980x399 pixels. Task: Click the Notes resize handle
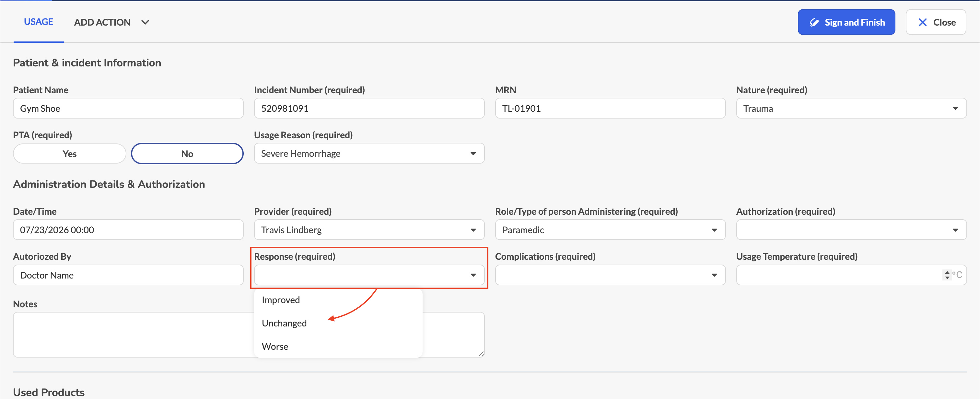481,354
